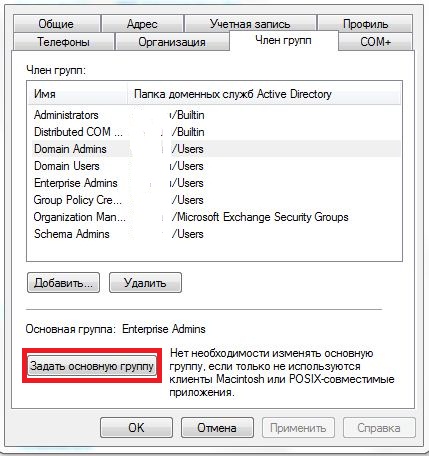The image size is (429, 456).
Task: Select Administrators group in list
Action: pyautogui.click(x=215, y=115)
